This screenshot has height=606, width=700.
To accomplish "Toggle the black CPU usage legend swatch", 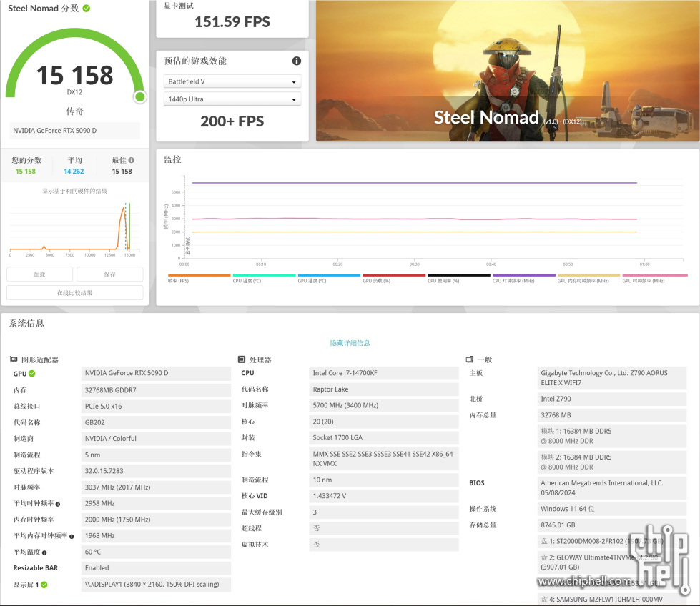I will point(459,275).
